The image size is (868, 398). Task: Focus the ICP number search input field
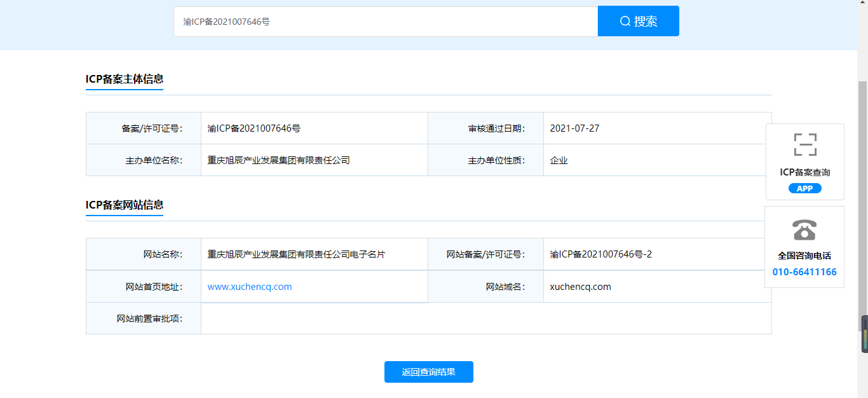[386, 22]
